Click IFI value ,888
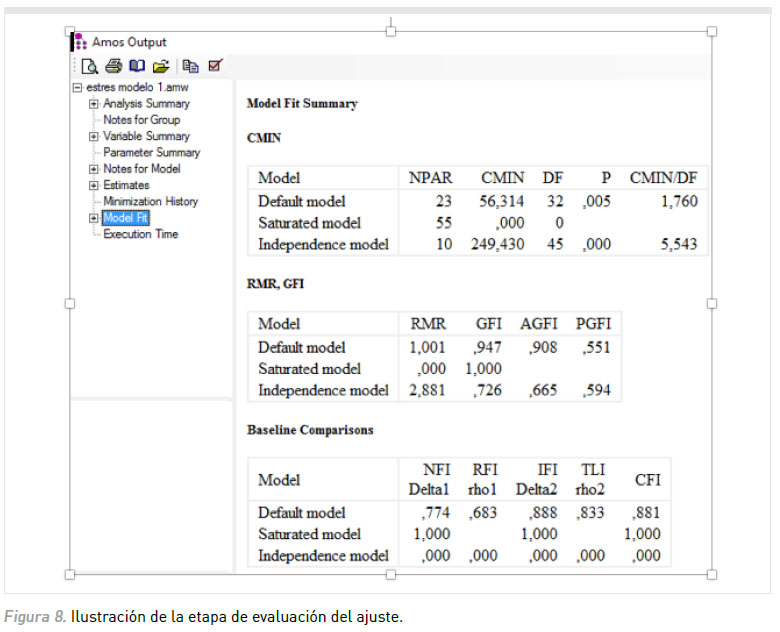Image resolution: width=780 pixels, height=632 pixels. [543, 513]
